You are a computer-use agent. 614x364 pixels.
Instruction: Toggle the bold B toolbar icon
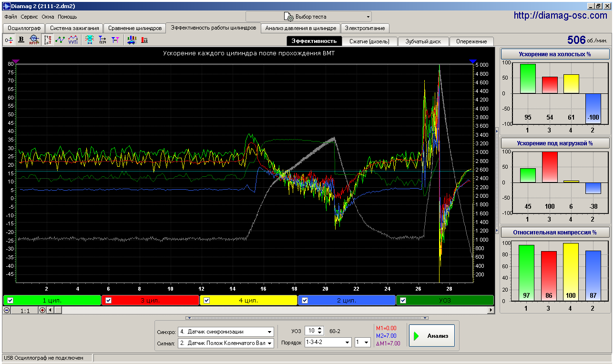[x=21, y=40]
